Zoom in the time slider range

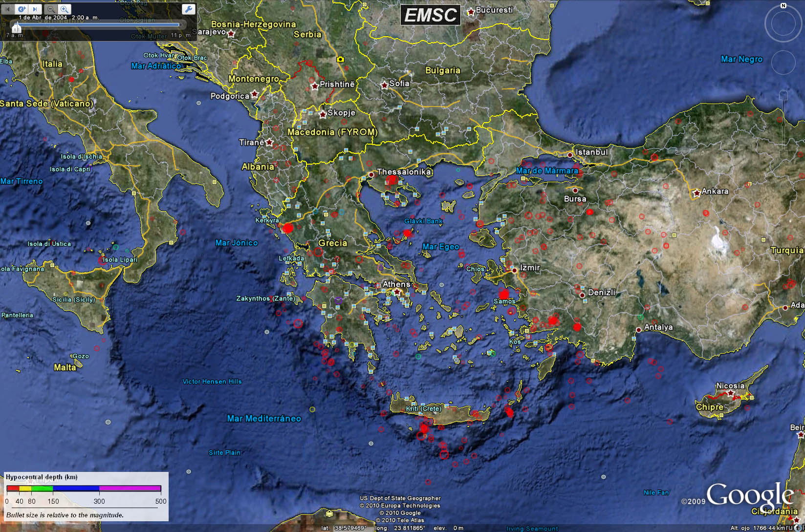click(65, 9)
